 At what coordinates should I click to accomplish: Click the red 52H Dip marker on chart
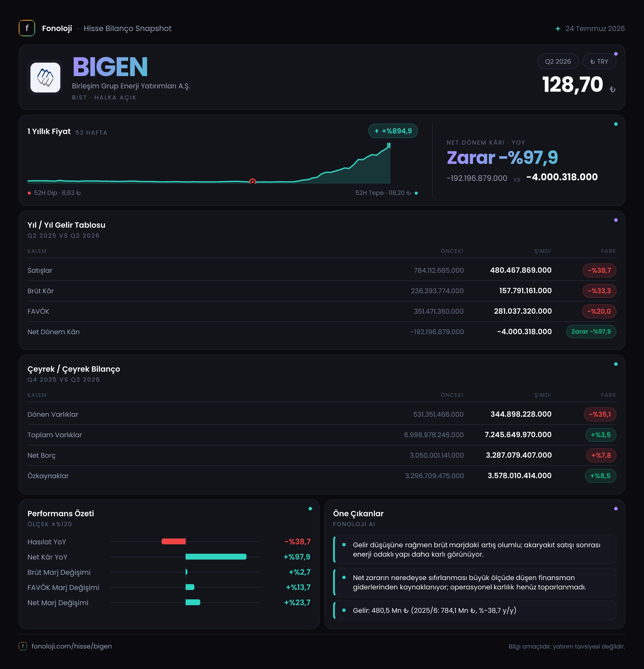tap(252, 181)
